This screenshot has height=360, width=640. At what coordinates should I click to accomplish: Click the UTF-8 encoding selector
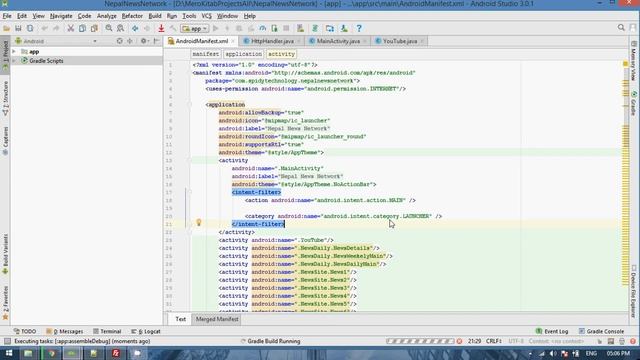pyautogui.click(x=516, y=341)
